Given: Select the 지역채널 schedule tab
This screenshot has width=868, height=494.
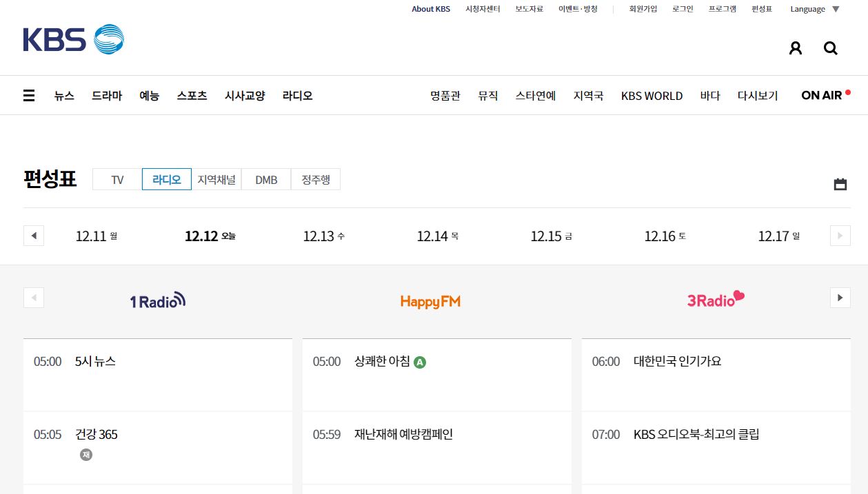Looking at the screenshot, I should [x=216, y=179].
